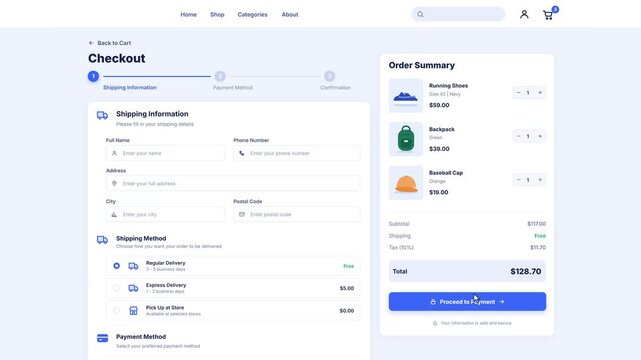Click the Baseball Cap product name
This screenshot has height=360, width=641.
(x=446, y=173)
